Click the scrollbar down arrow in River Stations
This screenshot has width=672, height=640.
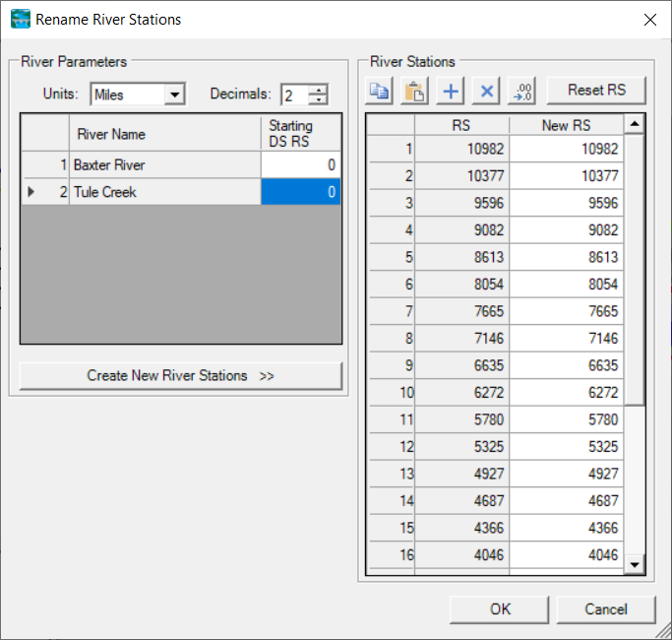(x=635, y=564)
